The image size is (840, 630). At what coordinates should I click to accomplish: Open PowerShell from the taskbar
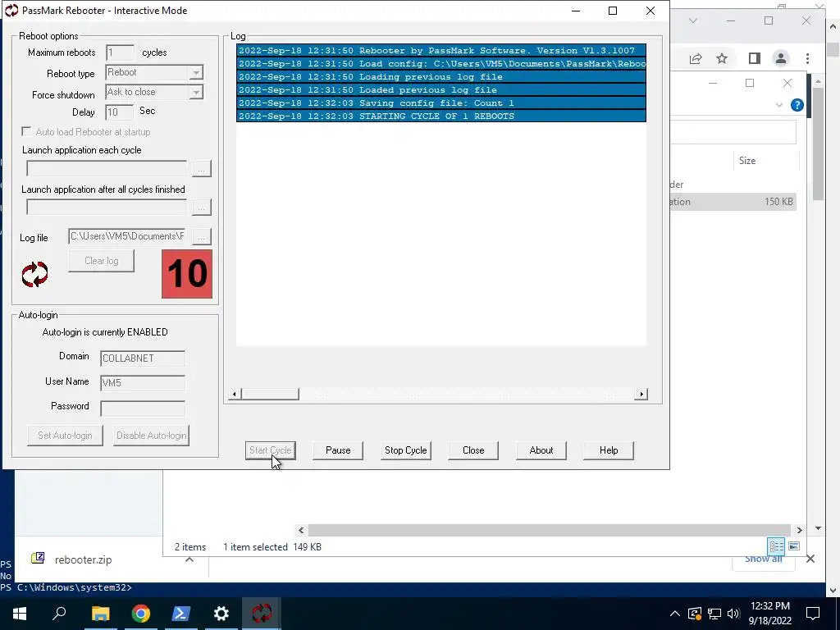pyautogui.click(x=181, y=614)
